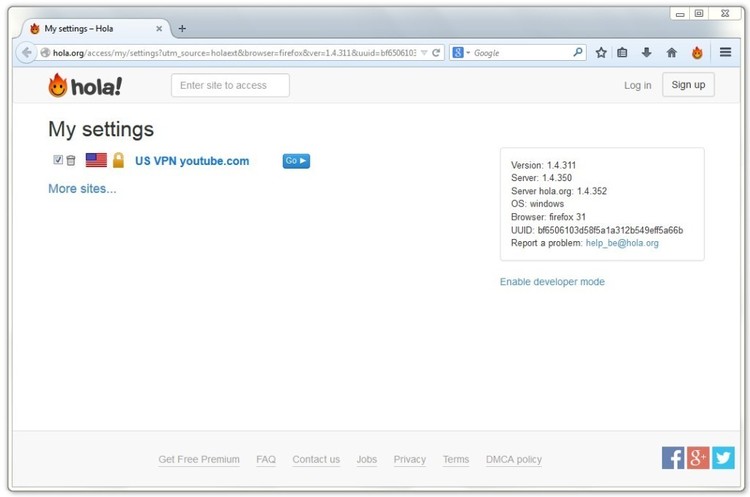Click the gold padlock icon
The width and height of the screenshot is (750, 497).
pyautogui.click(x=118, y=160)
